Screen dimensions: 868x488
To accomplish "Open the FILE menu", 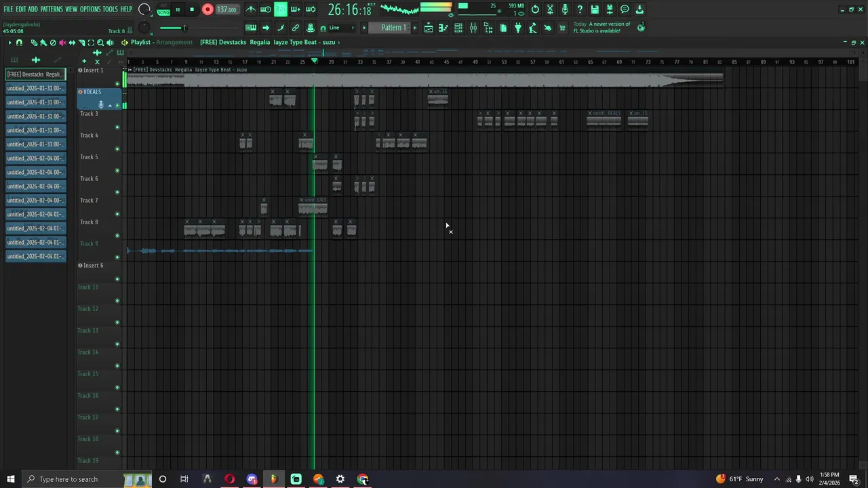I will click(8, 9).
